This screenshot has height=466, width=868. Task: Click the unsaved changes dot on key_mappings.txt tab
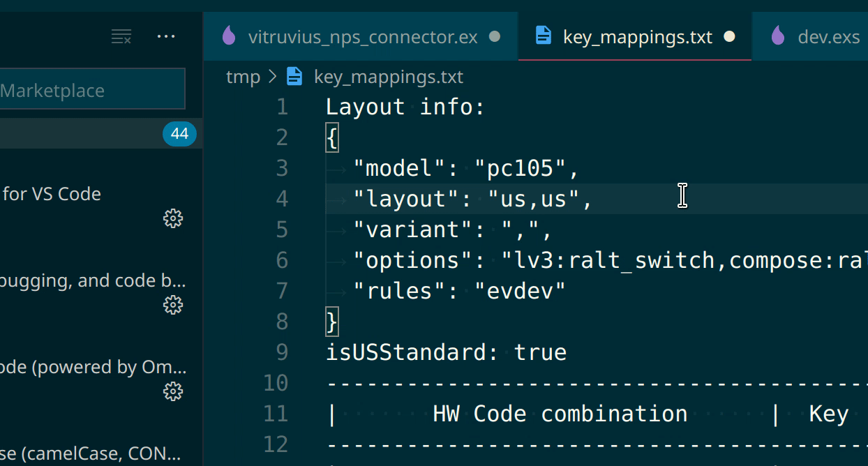coord(729,36)
